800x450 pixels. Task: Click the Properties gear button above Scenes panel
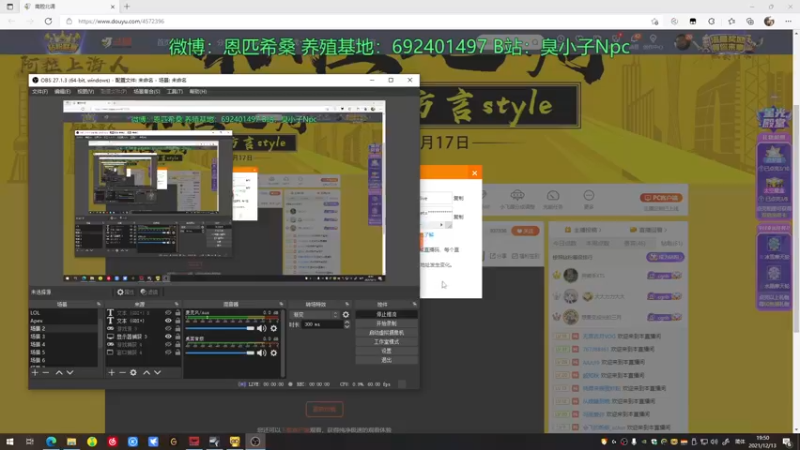pos(125,292)
